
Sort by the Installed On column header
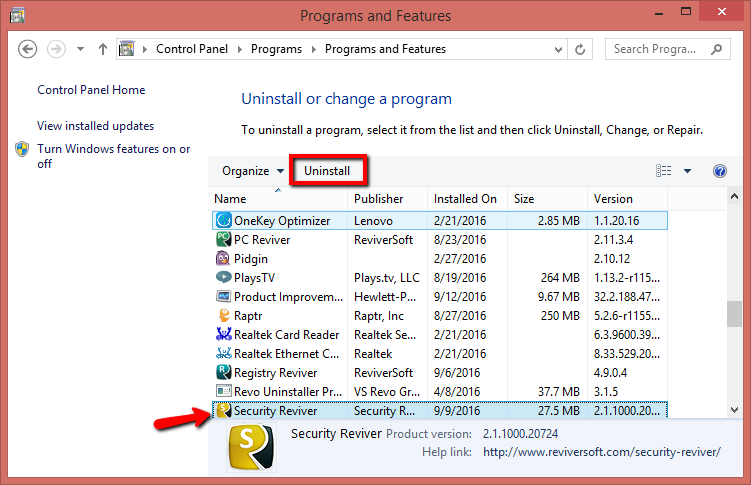point(467,199)
